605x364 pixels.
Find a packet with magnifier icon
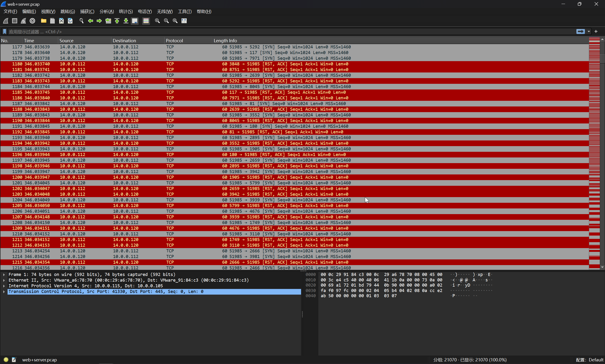pos(82,21)
